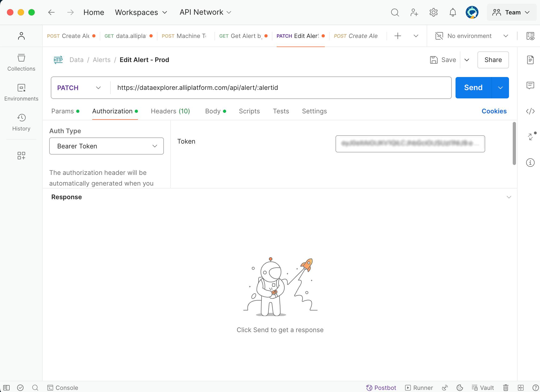This screenshot has width=540, height=392.
Task: Open the Collections sidebar panel
Action: [21, 63]
